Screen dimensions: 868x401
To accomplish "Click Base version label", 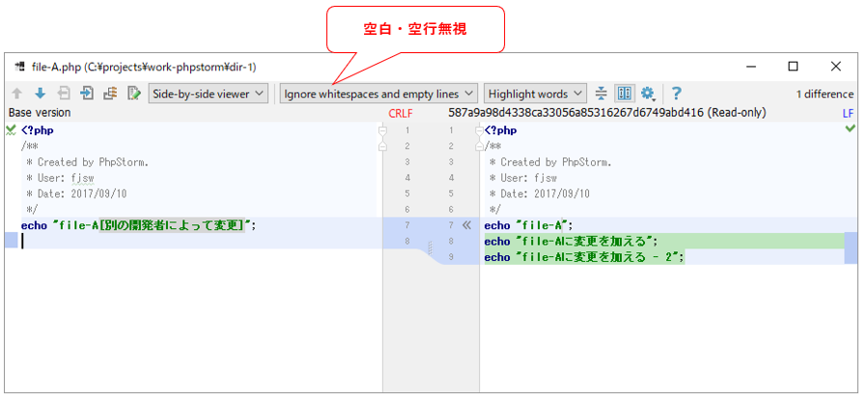I will (40, 112).
